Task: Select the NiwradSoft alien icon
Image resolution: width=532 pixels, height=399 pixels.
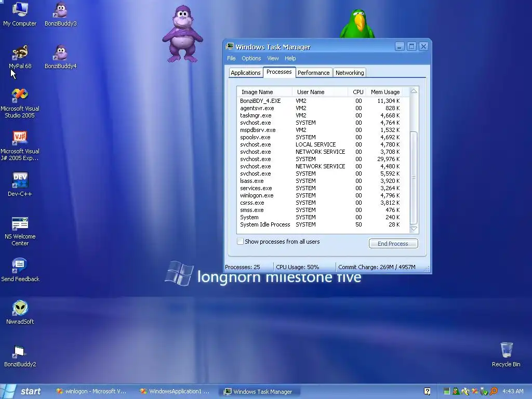Action: tap(20, 312)
